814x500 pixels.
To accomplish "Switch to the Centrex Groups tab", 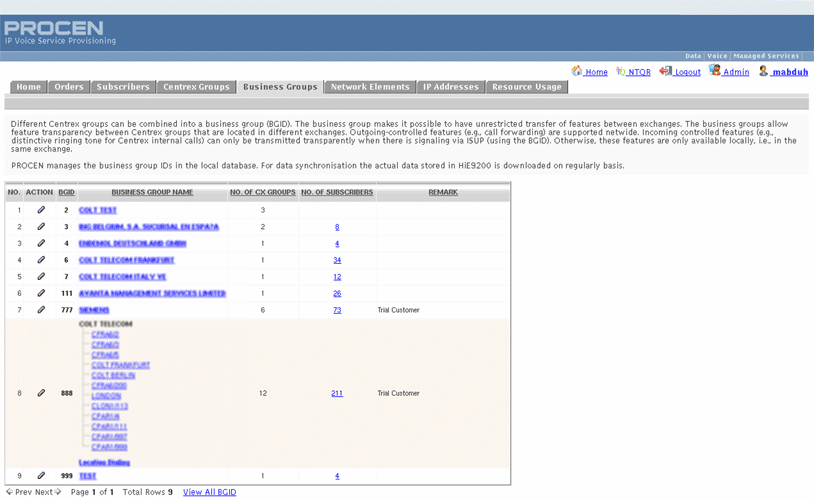I will point(196,87).
